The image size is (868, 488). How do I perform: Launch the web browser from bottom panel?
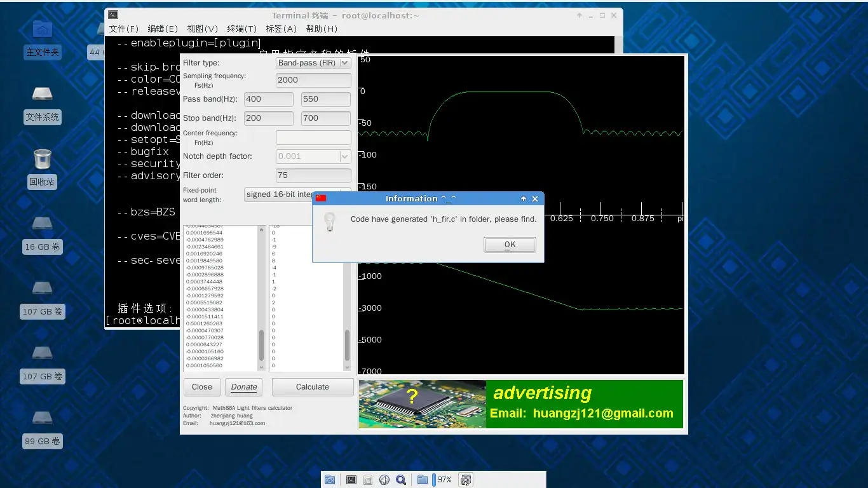pos(384,480)
